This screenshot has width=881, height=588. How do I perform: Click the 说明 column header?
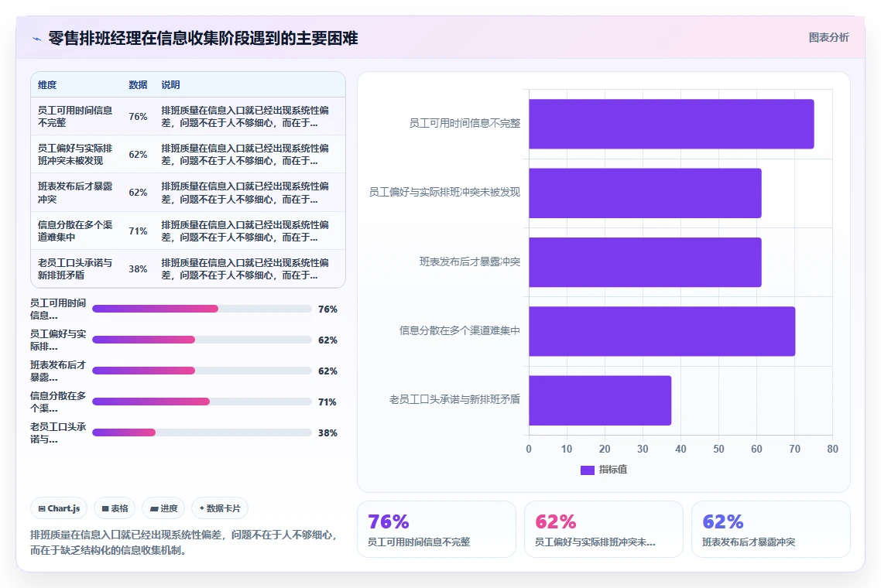click(170, 85)
